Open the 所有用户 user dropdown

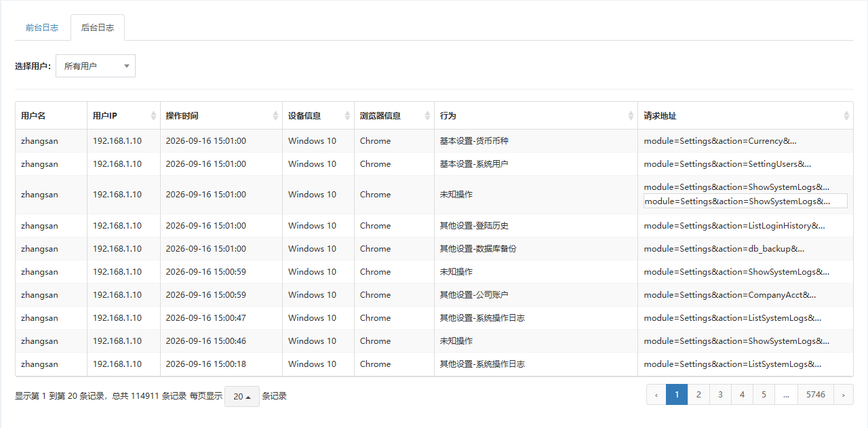pyautogui.click(x=96, y=66)
